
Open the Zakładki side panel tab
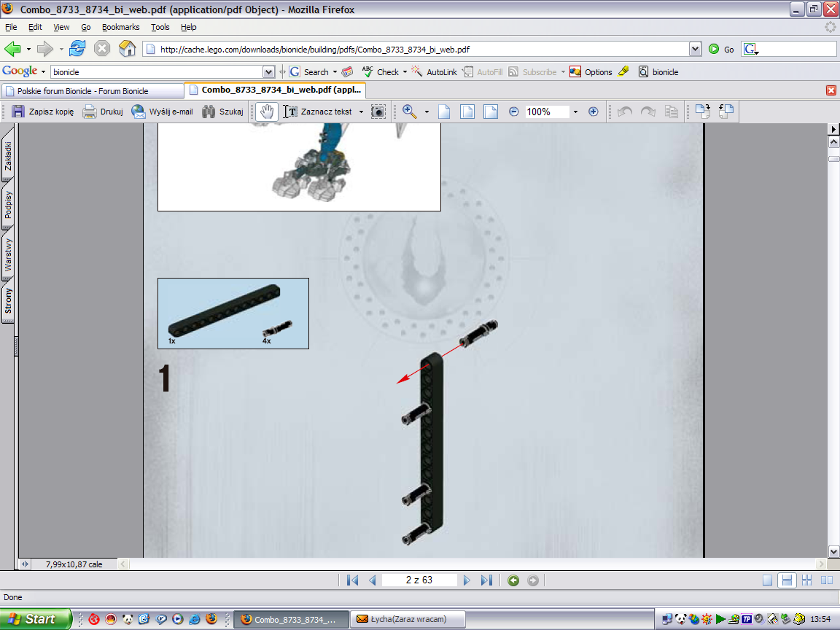point(7,155)
